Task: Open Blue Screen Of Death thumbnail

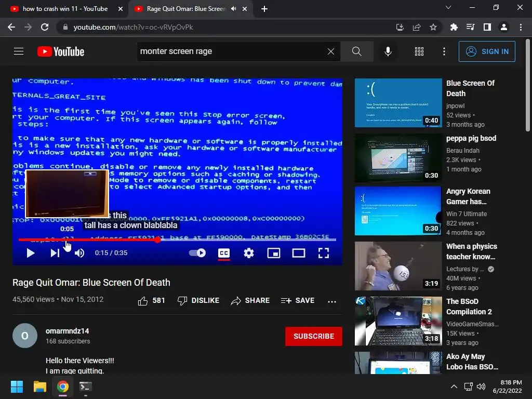Action: (398, 103)
